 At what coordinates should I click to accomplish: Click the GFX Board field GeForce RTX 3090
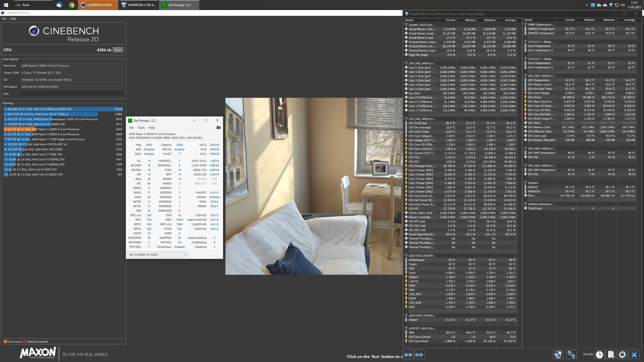click(72, 87)
